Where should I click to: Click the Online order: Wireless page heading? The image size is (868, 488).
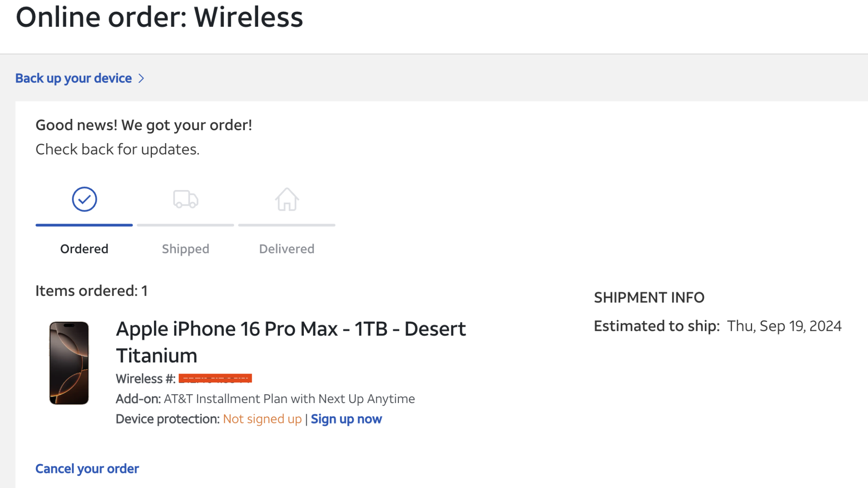pos(159,17)
